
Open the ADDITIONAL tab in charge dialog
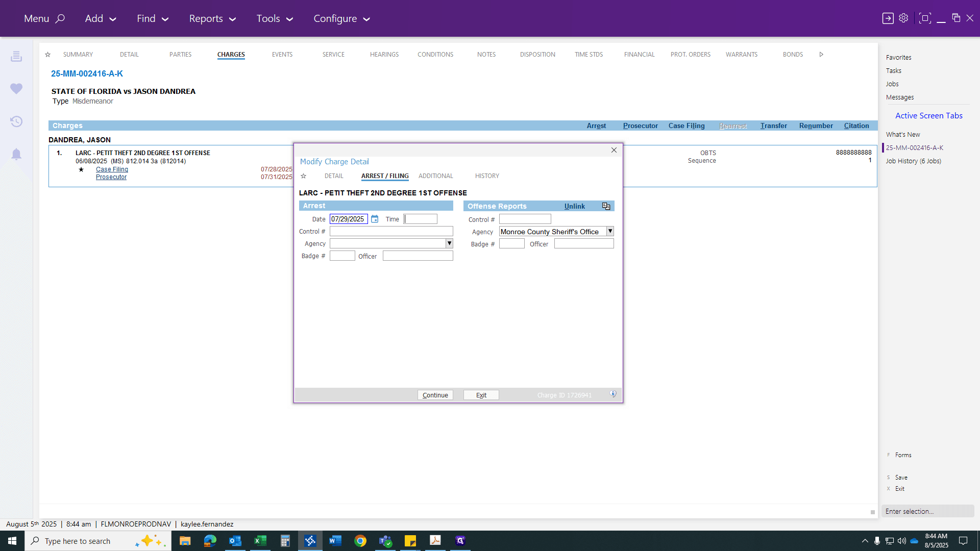click(435, 176)
